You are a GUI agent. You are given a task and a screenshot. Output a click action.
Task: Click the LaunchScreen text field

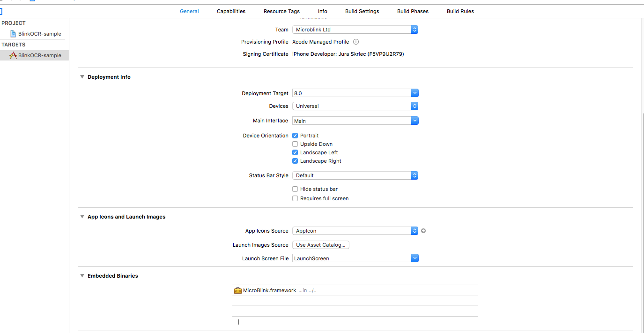tap(352, 258)
